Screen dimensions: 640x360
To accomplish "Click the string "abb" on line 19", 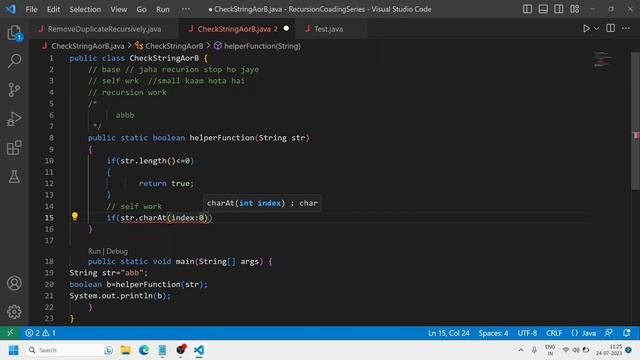I will click(x=132, y=273).
